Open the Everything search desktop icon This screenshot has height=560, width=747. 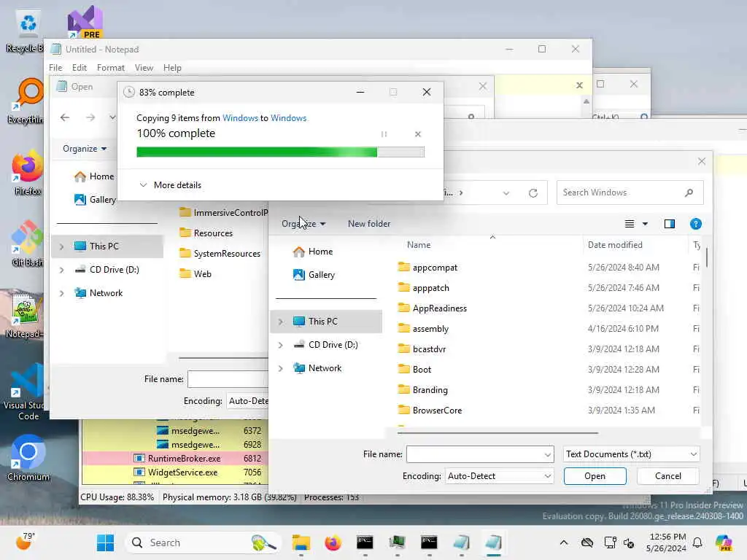(x=27, y=101)
